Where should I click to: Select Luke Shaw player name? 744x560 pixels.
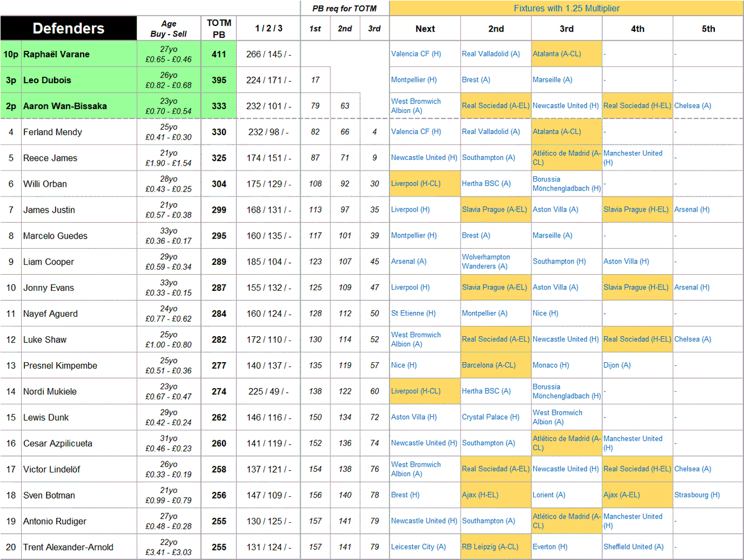pyautogui.click(x=45, y=340)
